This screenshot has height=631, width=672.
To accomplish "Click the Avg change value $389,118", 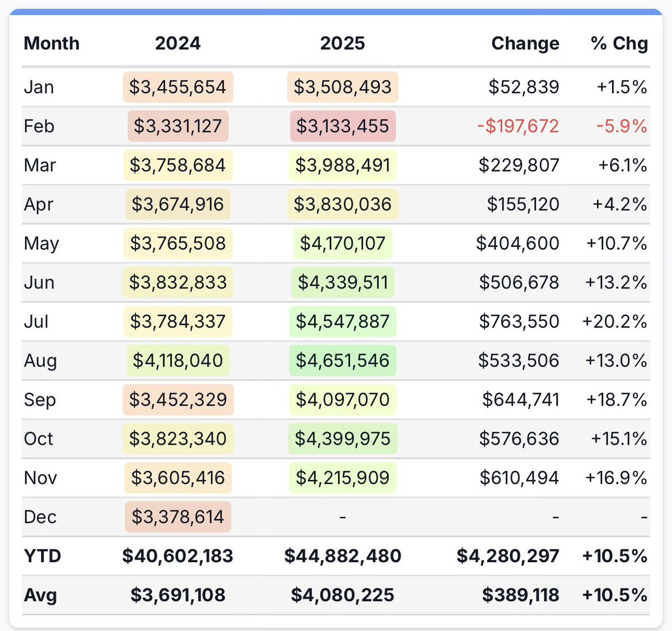I will pos(520,595).
